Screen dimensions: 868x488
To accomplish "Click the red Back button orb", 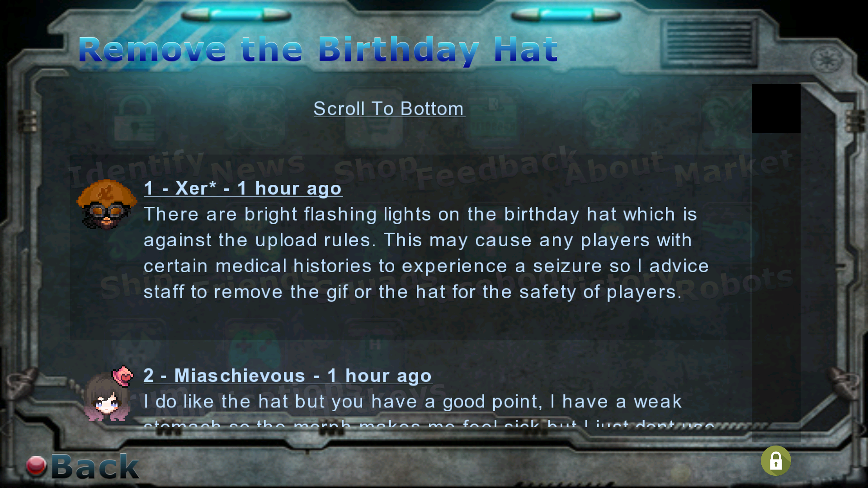I will tap(36, 466).
